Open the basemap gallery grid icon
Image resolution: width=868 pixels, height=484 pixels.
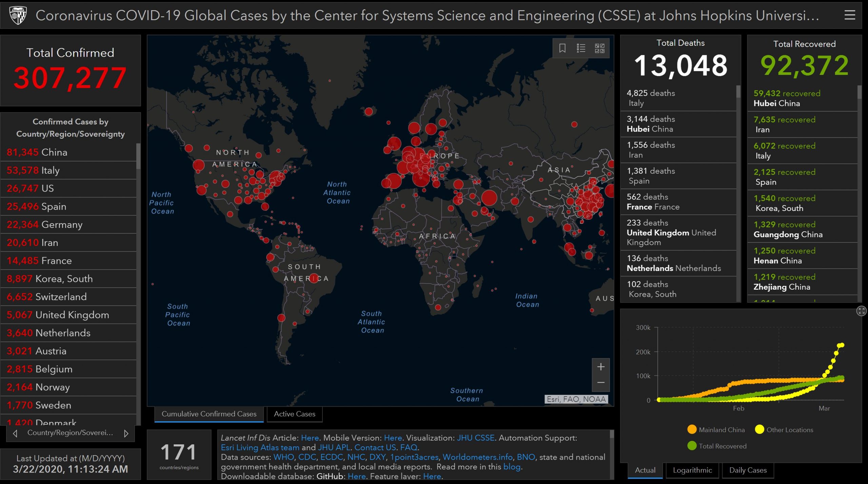[599, 48]
